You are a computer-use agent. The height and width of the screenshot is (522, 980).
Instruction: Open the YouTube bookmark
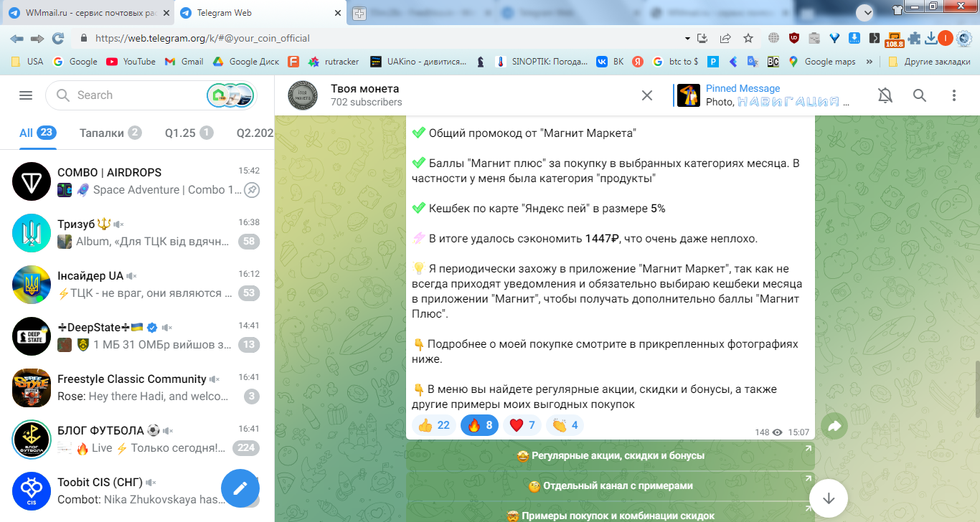pyautogui.click(x=131, y=62)
